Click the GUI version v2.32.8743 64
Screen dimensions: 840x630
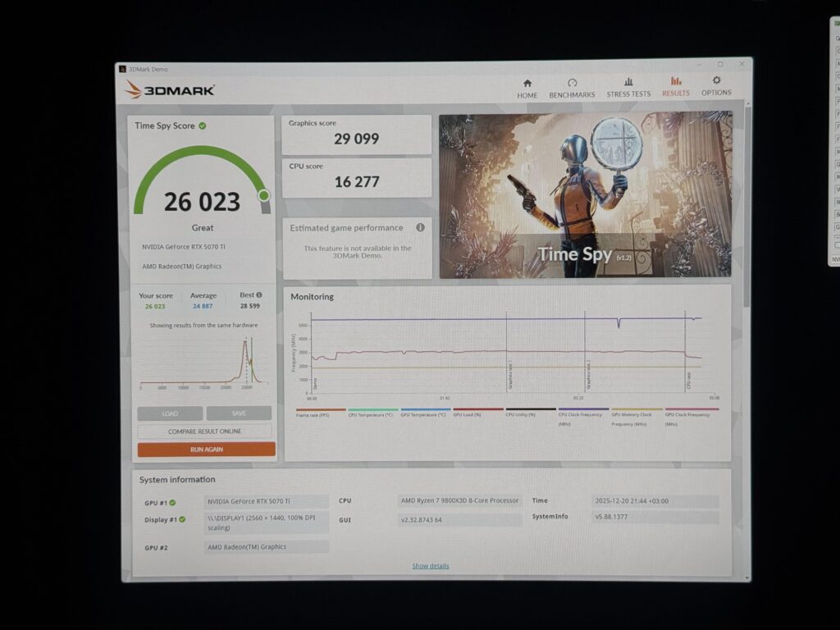[459, 519]
